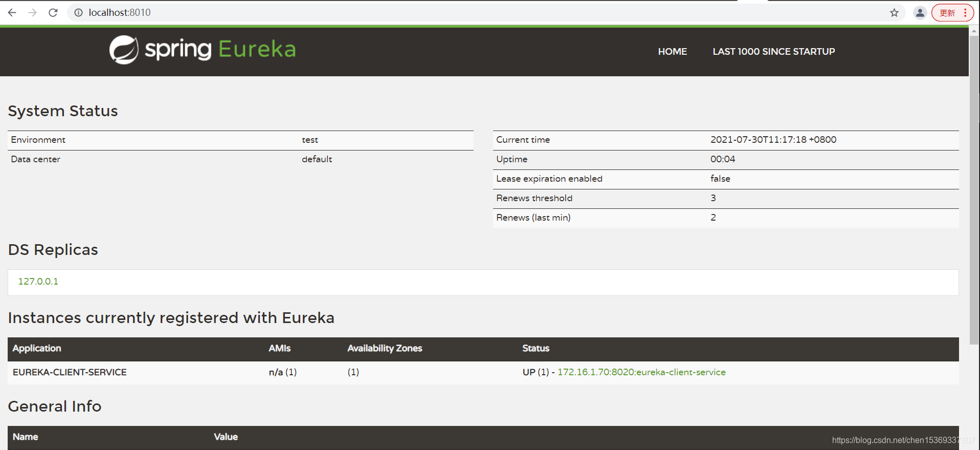The width and height of the screenshot is (980, 450).
Task: Open the 127.0.0.1 replica link
Action: pyautogui.click(x=38, y=281)
